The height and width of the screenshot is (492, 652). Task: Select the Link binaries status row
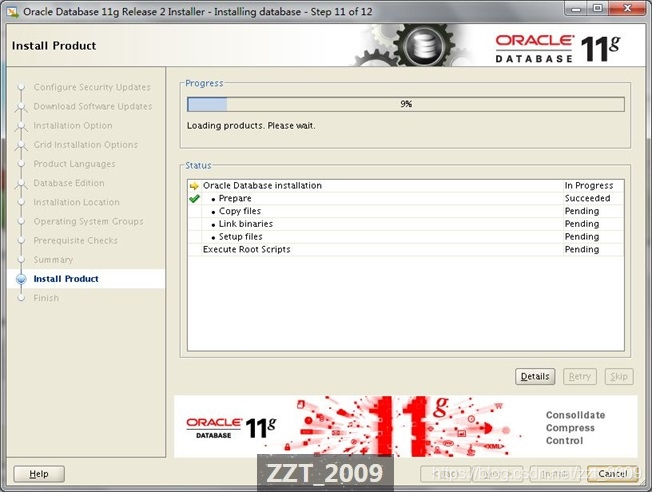tap(406, 224)
